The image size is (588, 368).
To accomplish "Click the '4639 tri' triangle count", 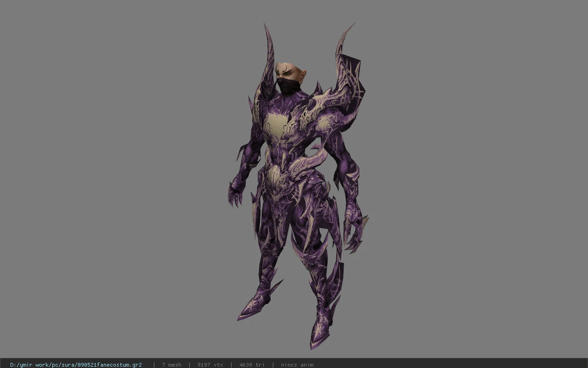I will click(x=252, y=365).
